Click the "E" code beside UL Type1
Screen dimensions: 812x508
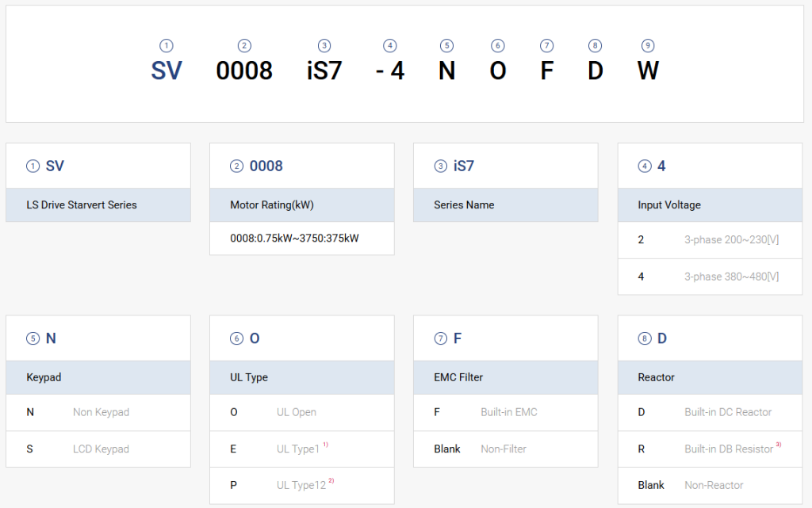(233, 449)
